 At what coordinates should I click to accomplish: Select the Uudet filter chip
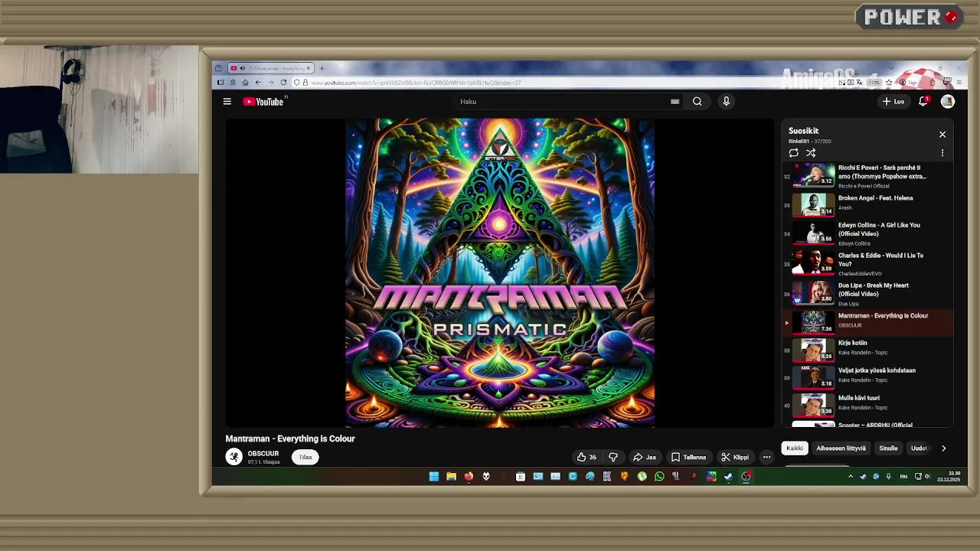(x=919, y=448)
